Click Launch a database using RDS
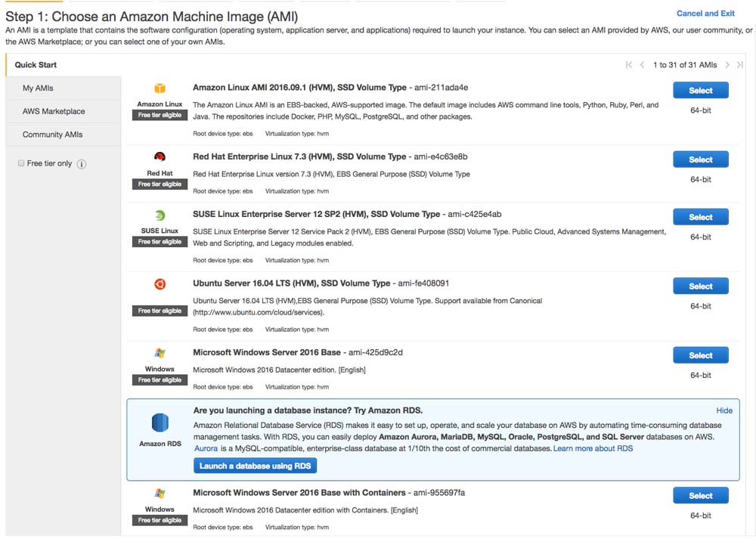The image size is (756, 545). pos(255,466)
